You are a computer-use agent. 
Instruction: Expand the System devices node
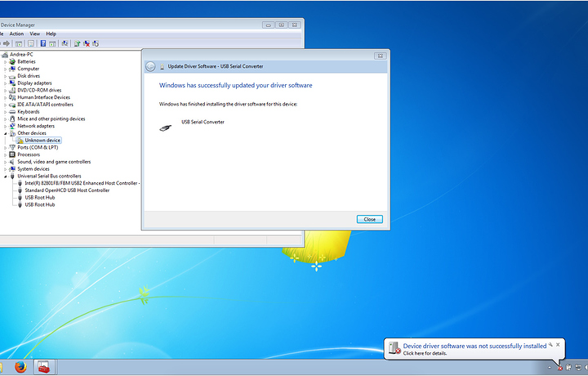(5, 169)
